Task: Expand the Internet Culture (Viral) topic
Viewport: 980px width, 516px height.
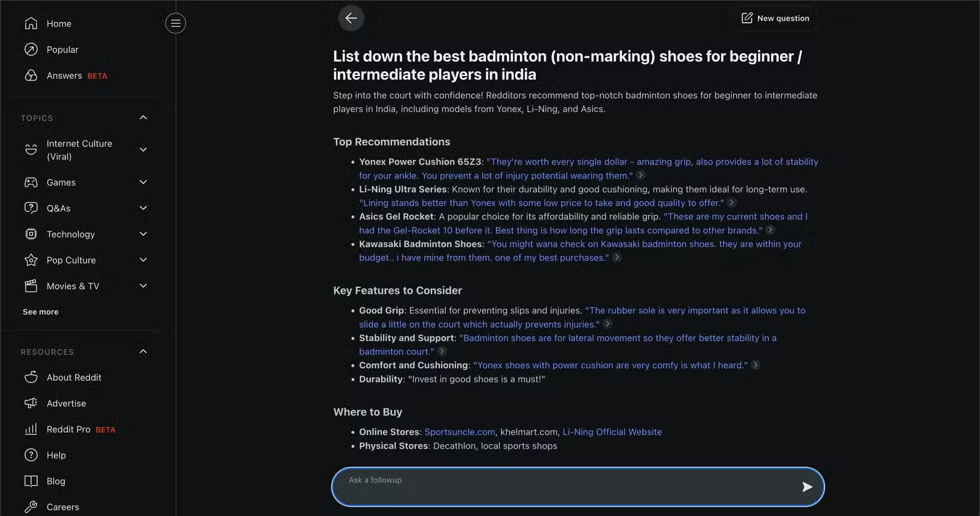Action: pyautogui.click(x=143, y=150)
